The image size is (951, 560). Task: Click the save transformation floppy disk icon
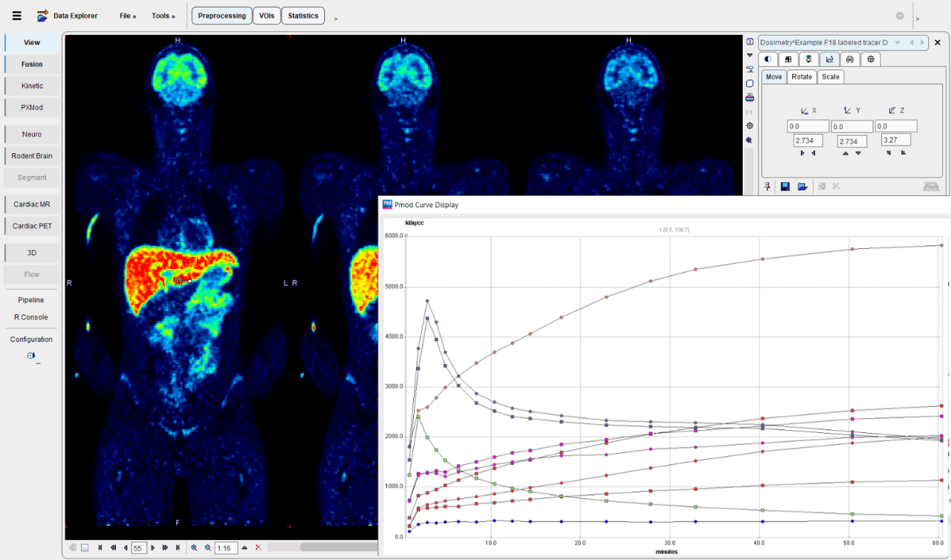pyautogui.click(x=785, y=186)
